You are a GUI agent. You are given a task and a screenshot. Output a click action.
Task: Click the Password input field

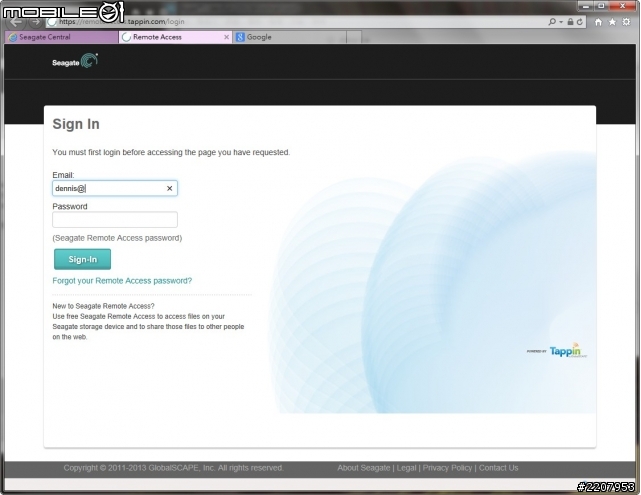[x=115, y=220]
